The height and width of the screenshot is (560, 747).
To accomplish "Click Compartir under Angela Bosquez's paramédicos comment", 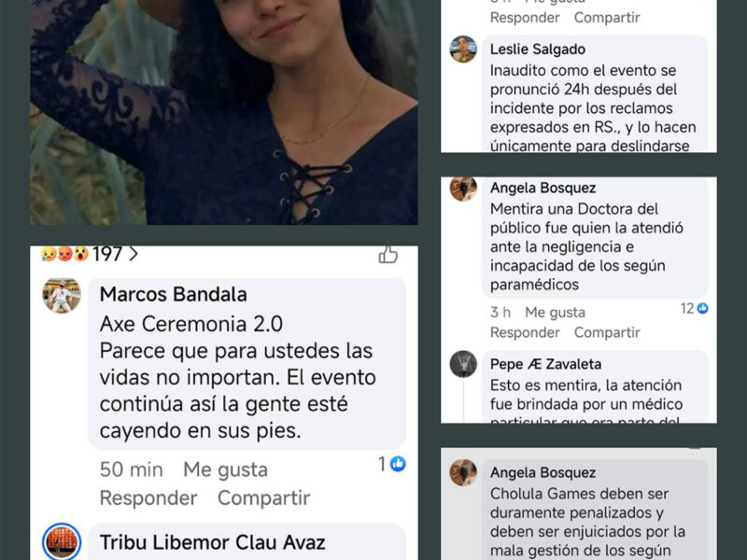I will click(607, 332).
